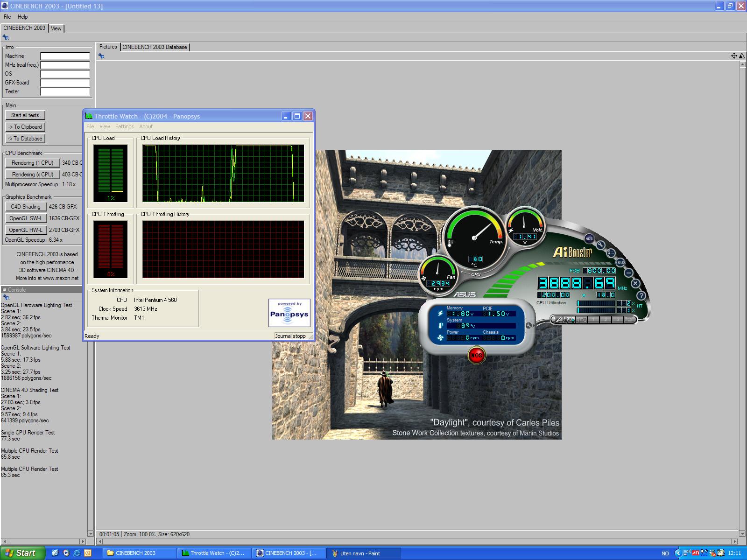Select the CINEBENCH 2003 main tab
This screenshot has height=560, width=747.
click(x=24, y=28)
